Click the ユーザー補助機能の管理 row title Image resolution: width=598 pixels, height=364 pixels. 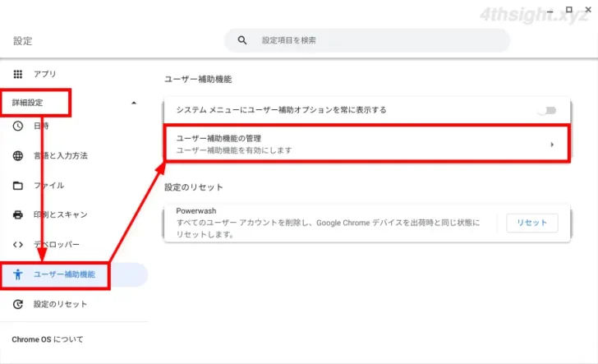click(218, 139)
